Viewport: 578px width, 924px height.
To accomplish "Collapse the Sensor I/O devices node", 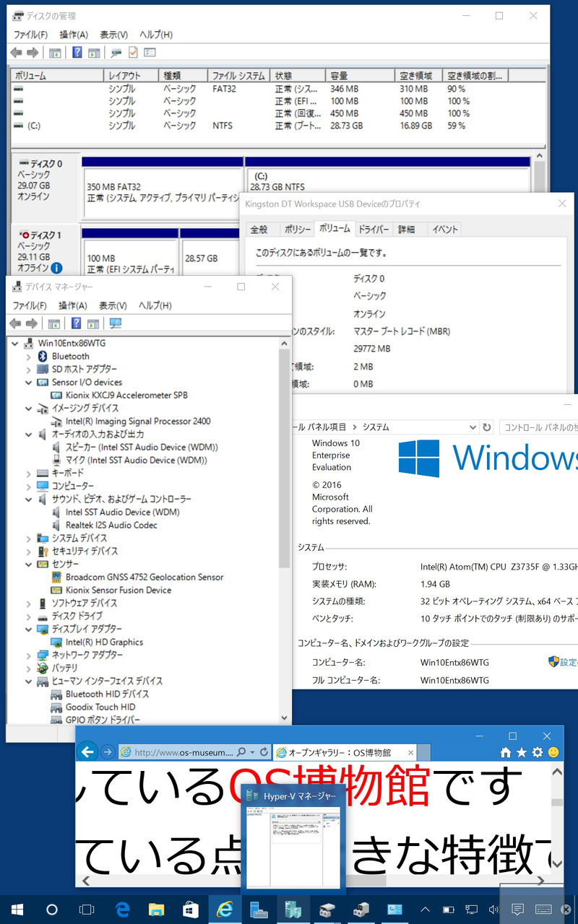I will point(29,383).
